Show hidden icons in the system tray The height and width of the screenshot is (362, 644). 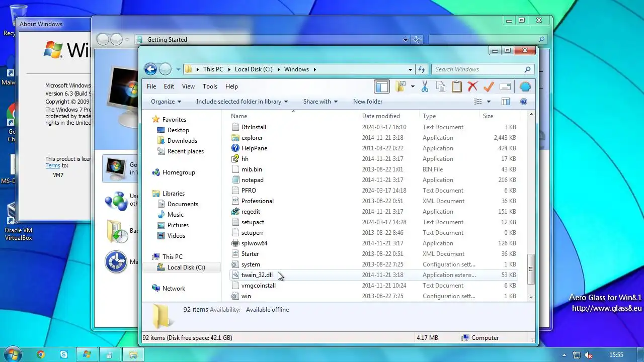click(564, 355)
